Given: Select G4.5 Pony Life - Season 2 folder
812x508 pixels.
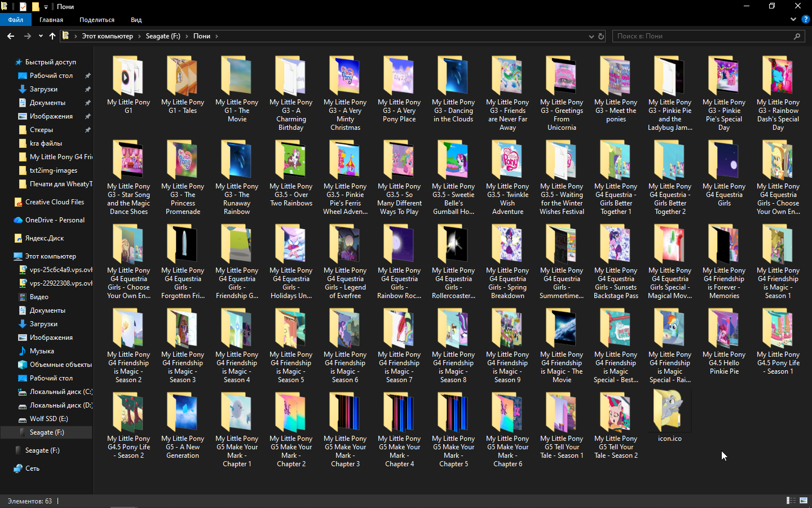Looking at the screenshot, I should tap(129, 426).
